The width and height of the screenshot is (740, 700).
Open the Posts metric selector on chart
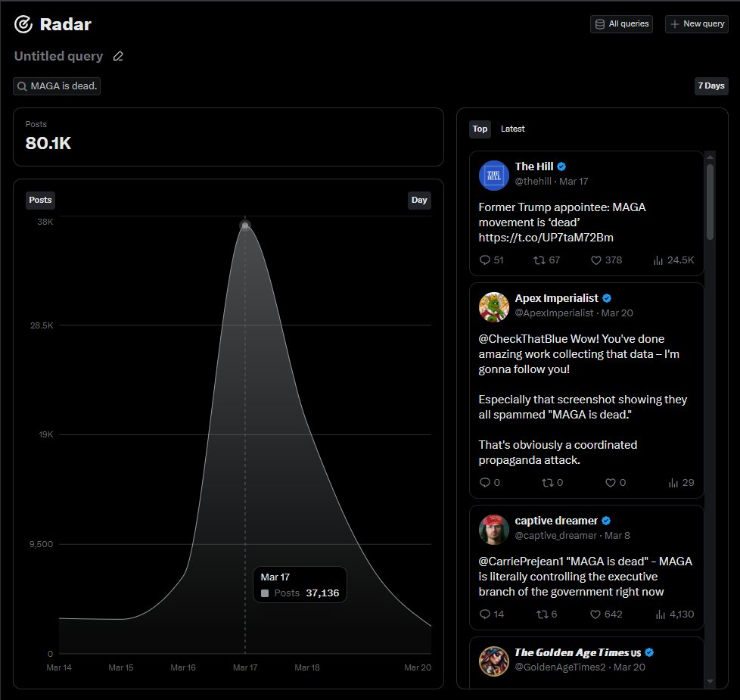click(x=40, y=200)
